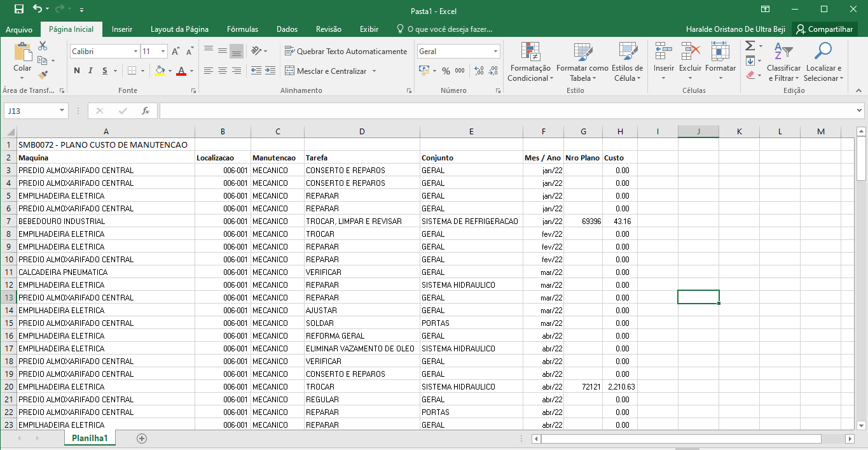Viewport: 868px width, 450px height.
Task: Open the Geral number format dropdown
Action: pyautogui.click(x=496, y=52)
